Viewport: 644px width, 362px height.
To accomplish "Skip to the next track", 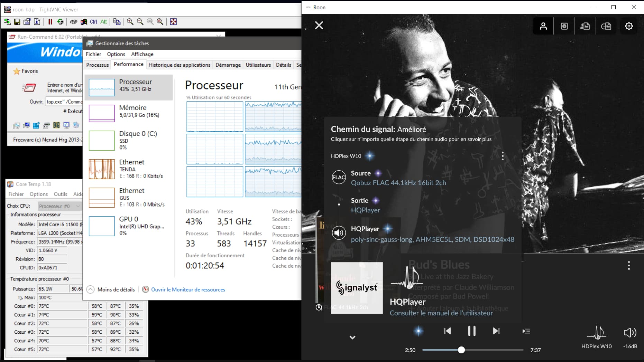I will point(496,331).
